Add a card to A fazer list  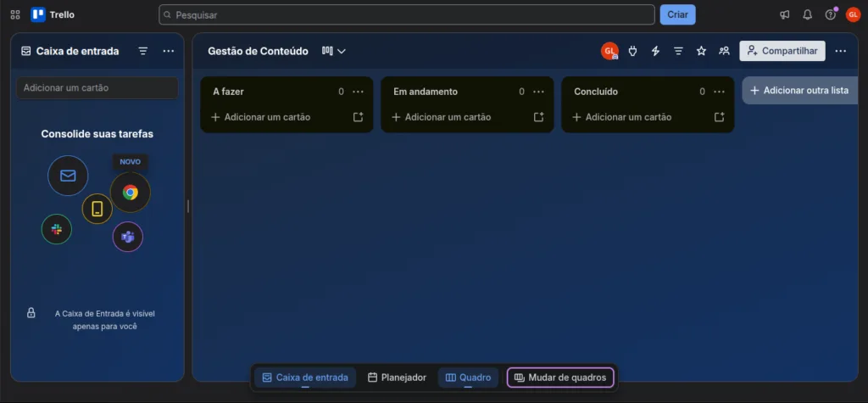coord(261,117)
